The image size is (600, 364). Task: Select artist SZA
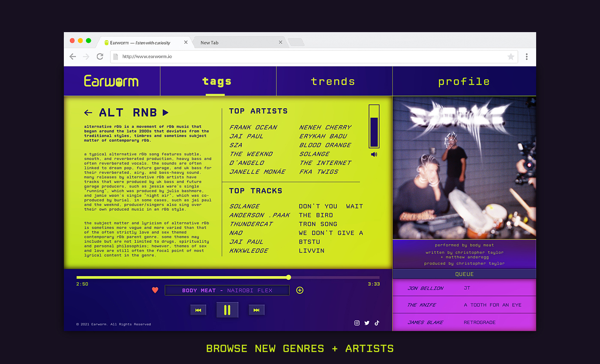(236, 145)
